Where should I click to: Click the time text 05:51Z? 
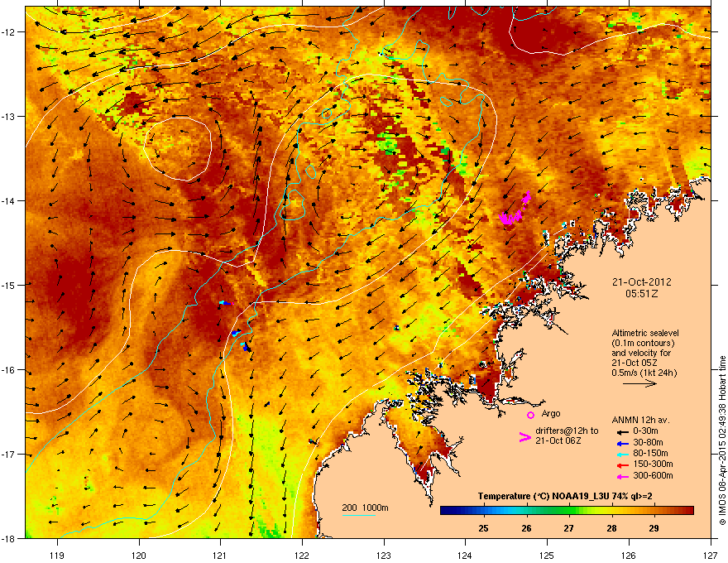[642, 294]
